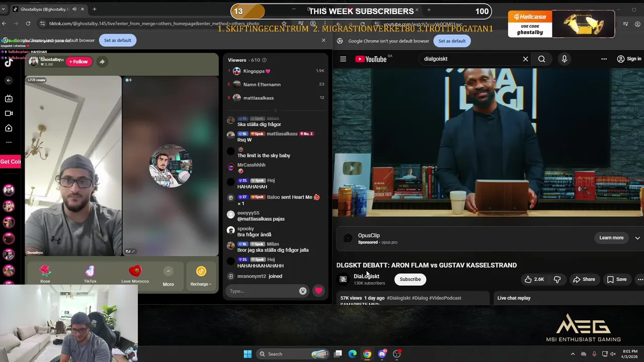Screen dimensions: 644x362
Task: Set Chrome as default in YouTube window
Action: coord(452,41)
